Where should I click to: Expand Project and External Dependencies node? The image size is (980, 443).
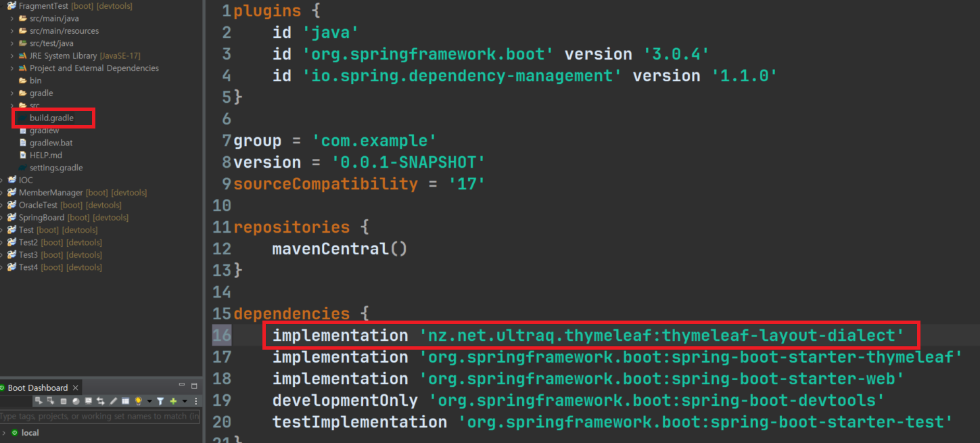[12, 68]
